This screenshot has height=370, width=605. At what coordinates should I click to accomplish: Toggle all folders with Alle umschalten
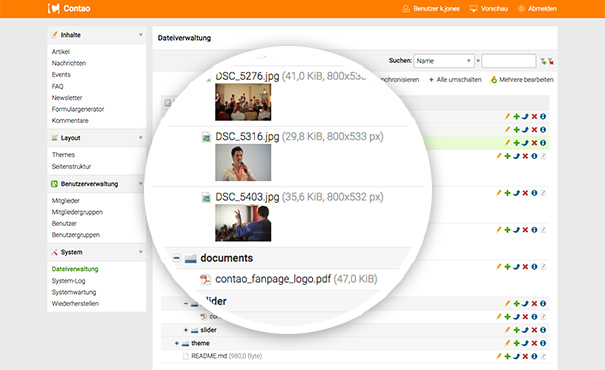pos(455,80)
